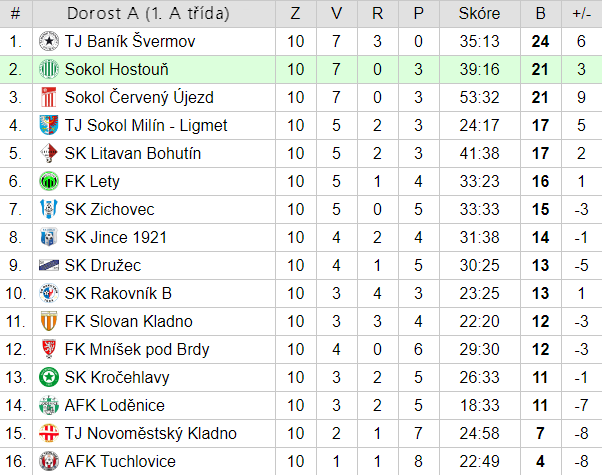Screen dimensions: 602x475
Task: Select the highlighted Sokol Hostouň row score 39:16
Action: [480, 70]
